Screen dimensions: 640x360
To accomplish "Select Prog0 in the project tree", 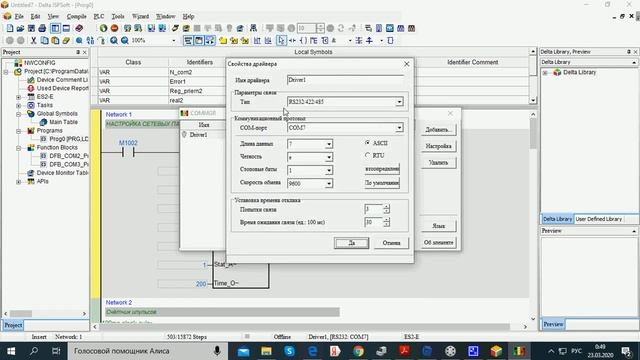I will click(69, 139).
